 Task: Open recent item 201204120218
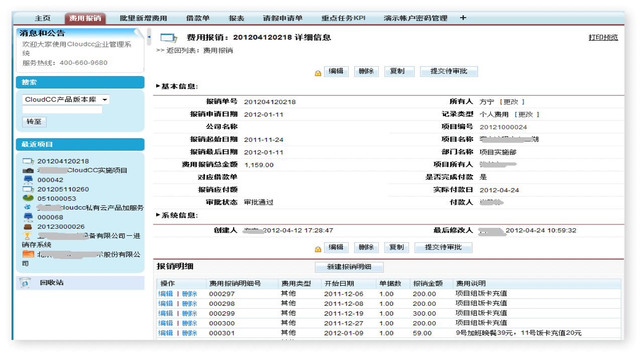coord(63,161)
